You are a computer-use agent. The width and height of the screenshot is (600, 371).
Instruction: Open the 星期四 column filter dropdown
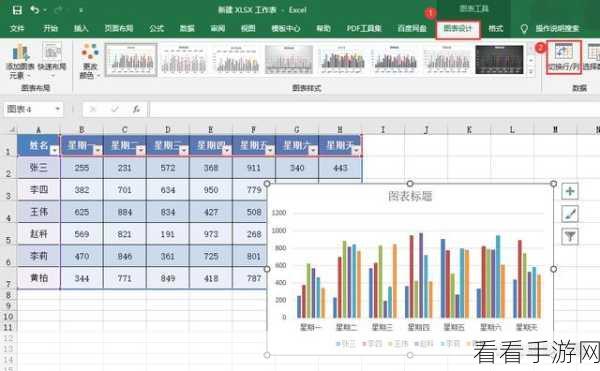tap(227, 151)
